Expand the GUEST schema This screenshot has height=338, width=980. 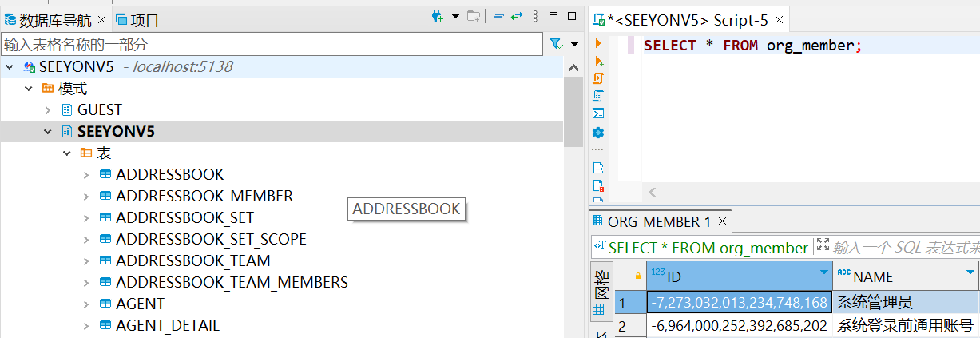point(48,110)
